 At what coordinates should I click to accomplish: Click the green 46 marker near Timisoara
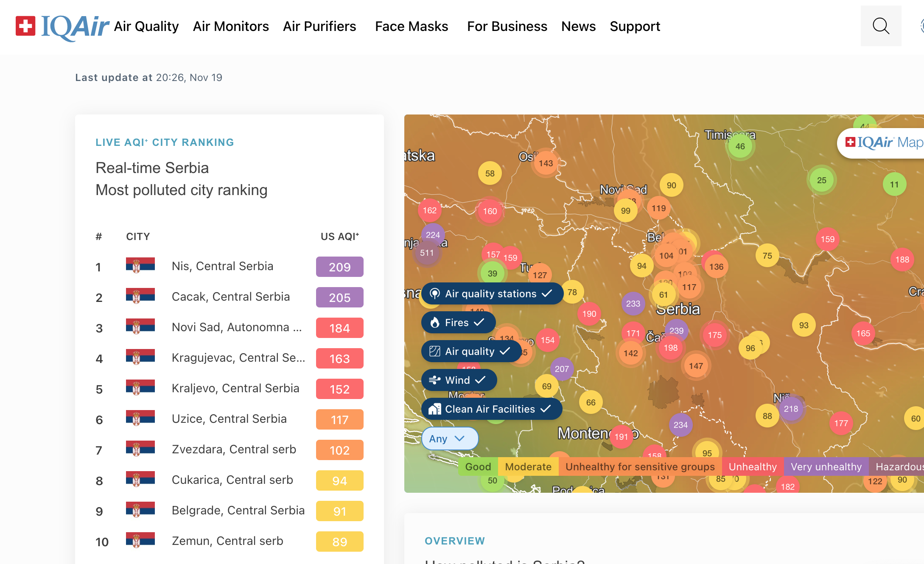pos(740,146)
